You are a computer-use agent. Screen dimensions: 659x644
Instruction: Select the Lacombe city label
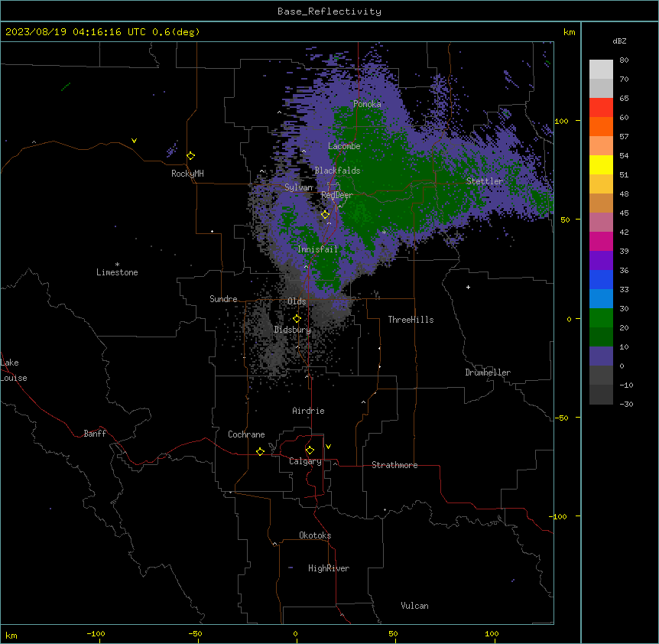coord(344,146)
